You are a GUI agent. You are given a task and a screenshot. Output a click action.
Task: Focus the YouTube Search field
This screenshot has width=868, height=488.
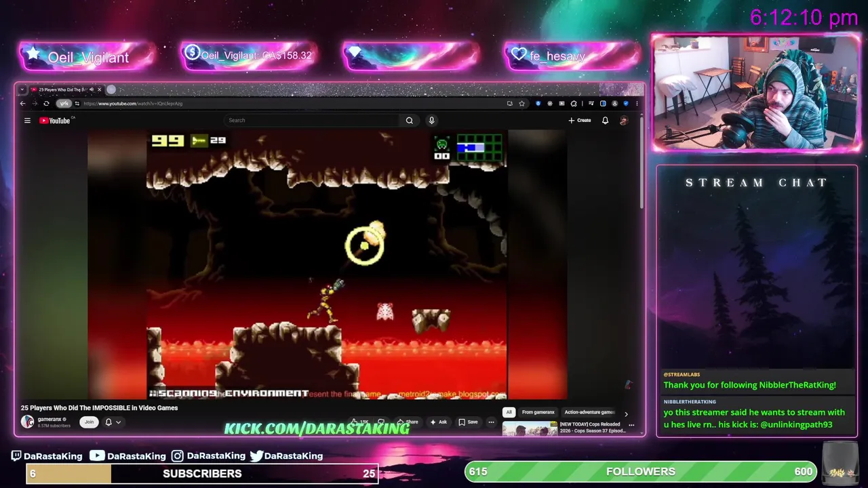313,121
